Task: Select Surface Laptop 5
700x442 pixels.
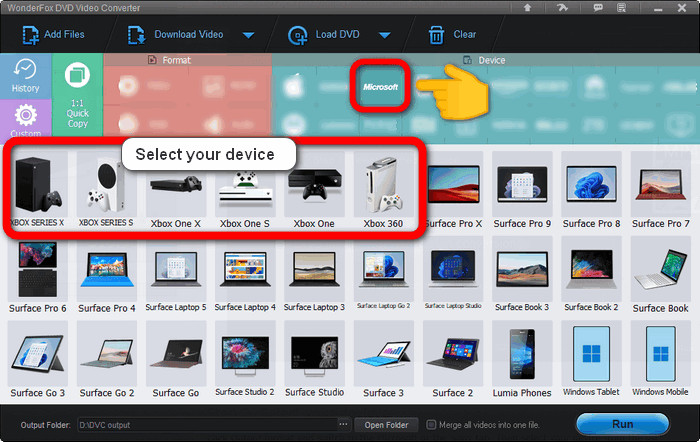Action: tap(176, 275)
